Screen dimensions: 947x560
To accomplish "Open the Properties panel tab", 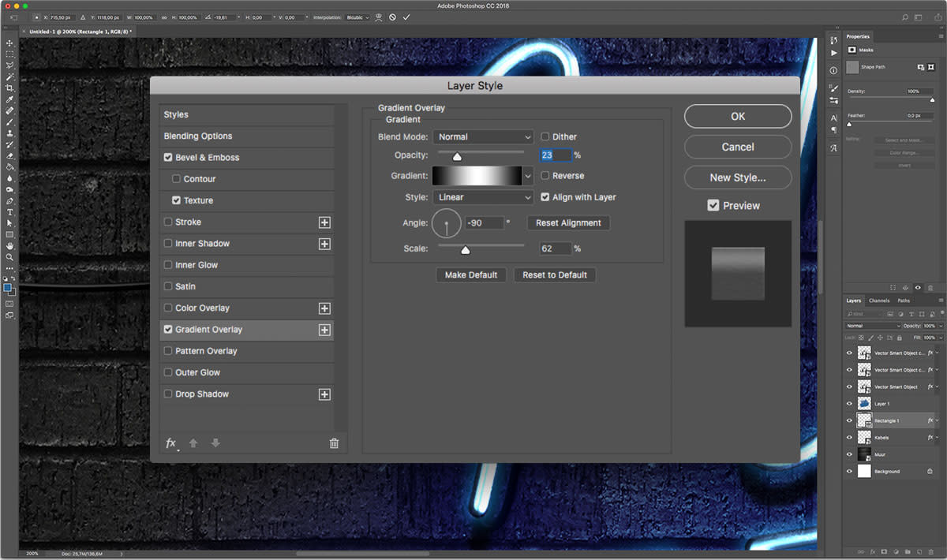I will click(x=858, y=36).
